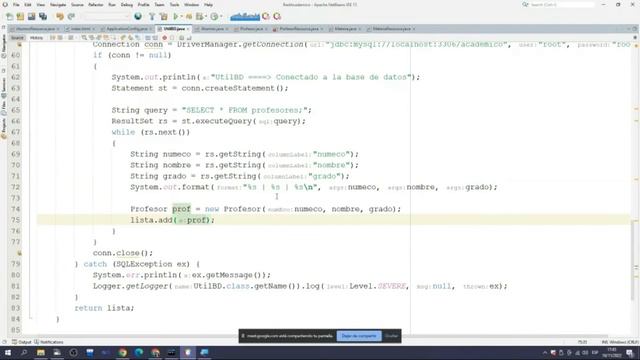The height and width of the screenshot is (360, 640).
Task: Open the File menu
Action: tap(16, 4)
